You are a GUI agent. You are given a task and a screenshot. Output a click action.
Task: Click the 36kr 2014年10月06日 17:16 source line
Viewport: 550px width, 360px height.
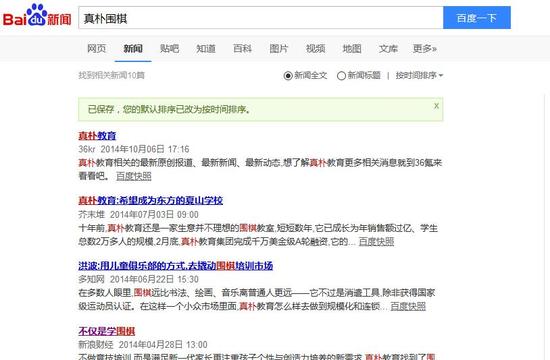pyautogui.click(x=134, y=149)
